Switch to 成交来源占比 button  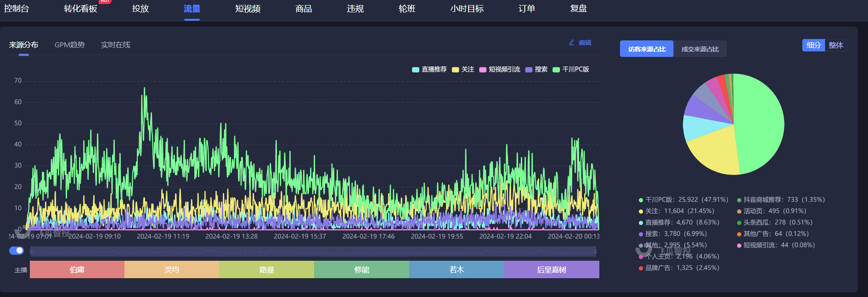point(700,49)
